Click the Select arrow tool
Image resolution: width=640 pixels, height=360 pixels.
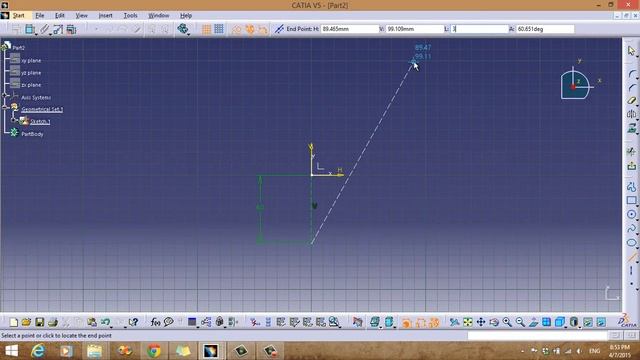click(631, 51)
